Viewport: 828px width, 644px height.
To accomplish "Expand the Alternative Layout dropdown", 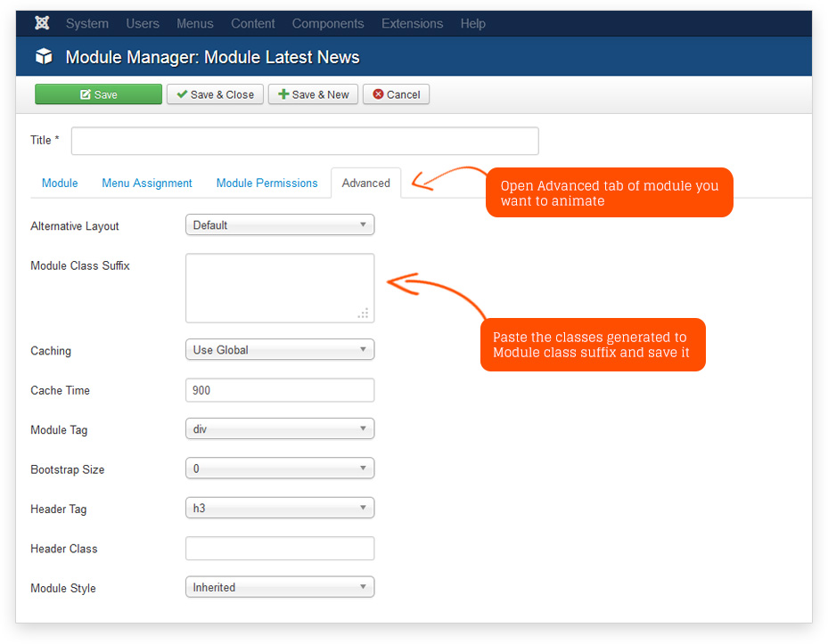I will coord(280,225).
